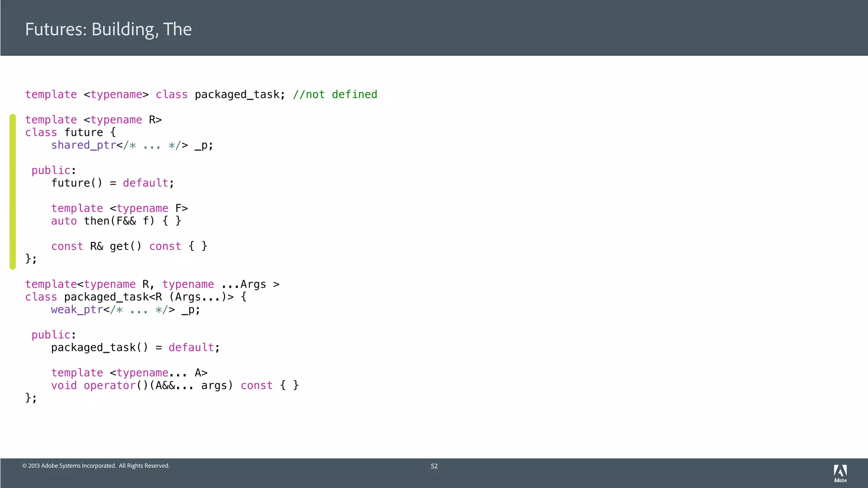Click the Adobe copyright notice text

[x=96, y=466]
